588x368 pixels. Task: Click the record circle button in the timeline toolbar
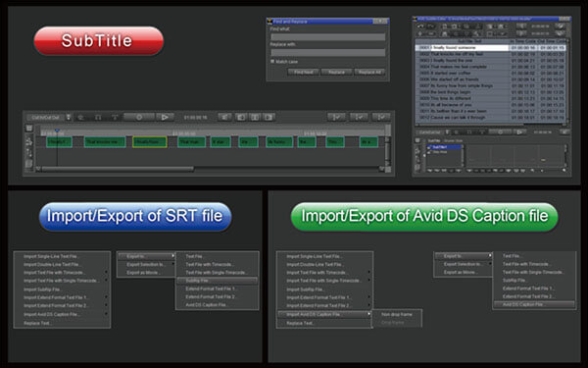click(139, 117)
